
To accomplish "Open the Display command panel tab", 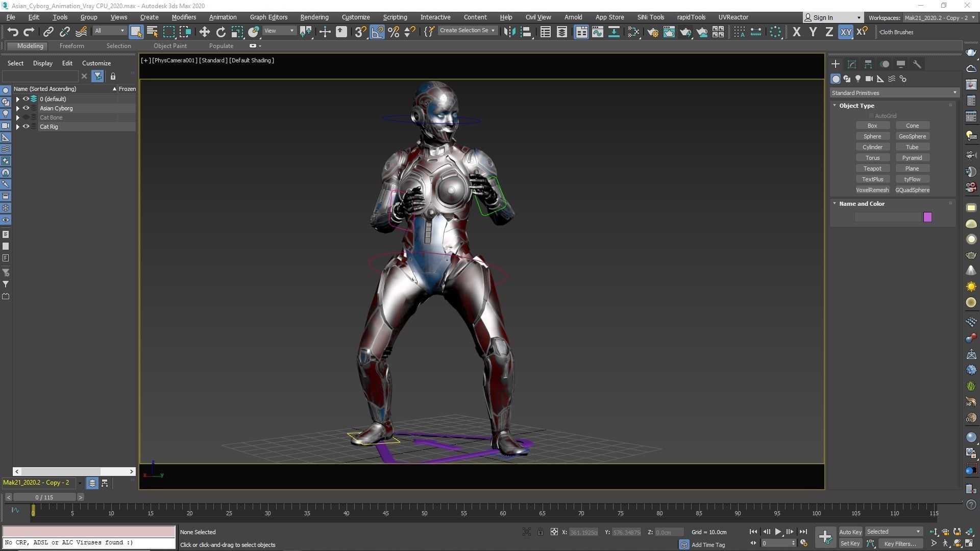I will 901,64.
